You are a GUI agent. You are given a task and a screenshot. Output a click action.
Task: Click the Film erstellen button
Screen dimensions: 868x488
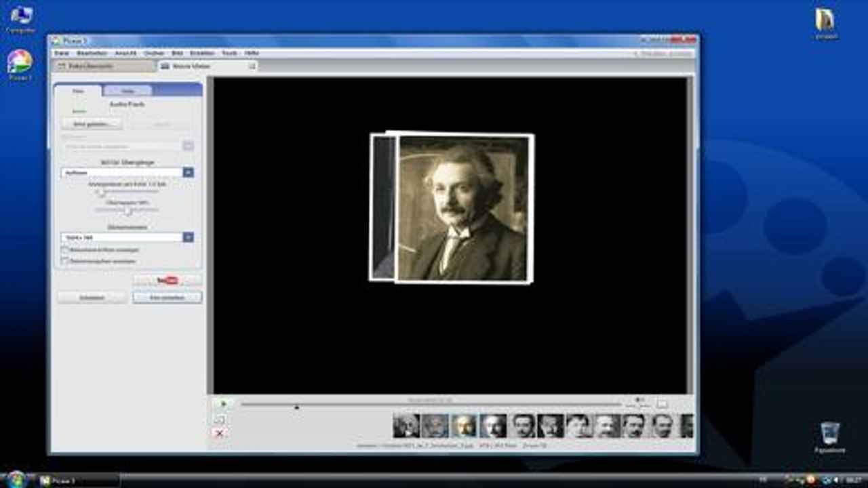[167, 298]
